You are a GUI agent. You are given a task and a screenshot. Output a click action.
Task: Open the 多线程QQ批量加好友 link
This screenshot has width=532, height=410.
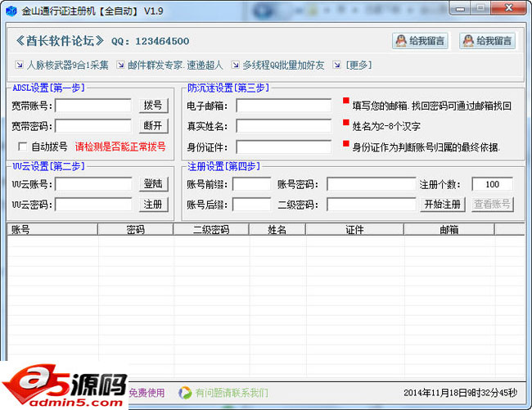pyautogui.click(x=283, y=65)
